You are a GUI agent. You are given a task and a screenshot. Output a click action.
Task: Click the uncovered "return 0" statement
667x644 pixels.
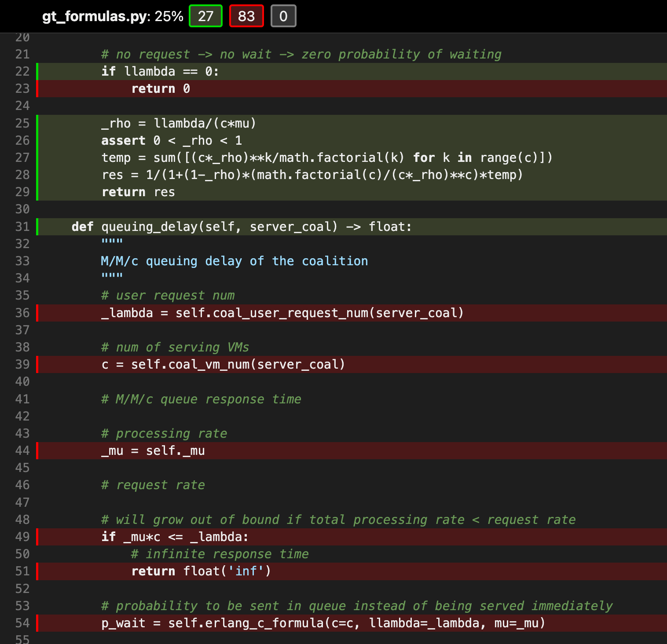161,89
